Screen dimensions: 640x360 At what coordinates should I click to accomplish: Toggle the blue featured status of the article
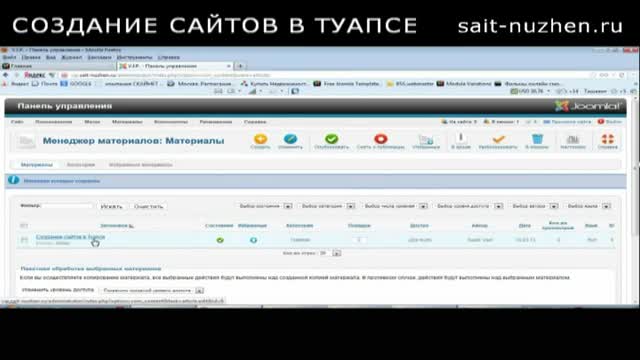253,240
